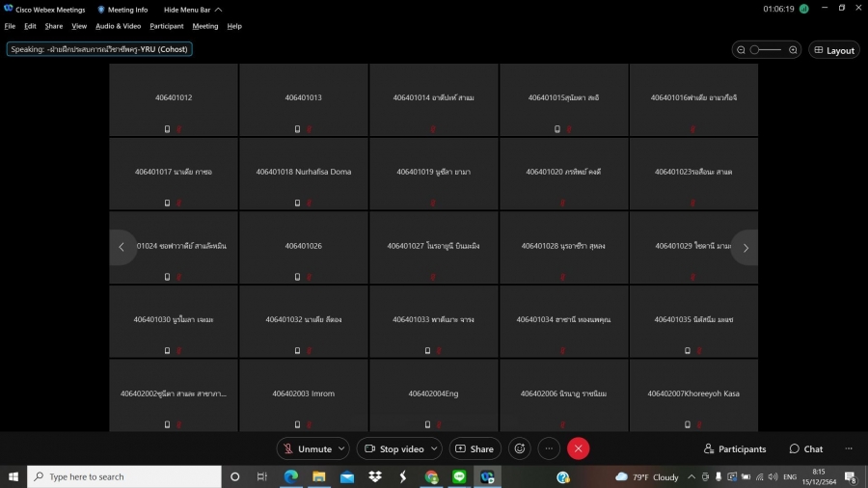Click the zoom in magnifier icon
This screenshot has width=868, height=488.
(793, 50)
